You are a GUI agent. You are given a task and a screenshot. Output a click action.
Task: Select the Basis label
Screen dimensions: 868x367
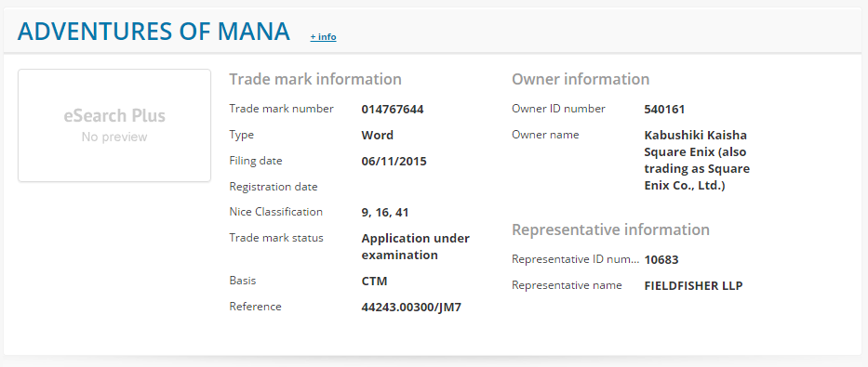pyautogui.click(x=243, y=281)
